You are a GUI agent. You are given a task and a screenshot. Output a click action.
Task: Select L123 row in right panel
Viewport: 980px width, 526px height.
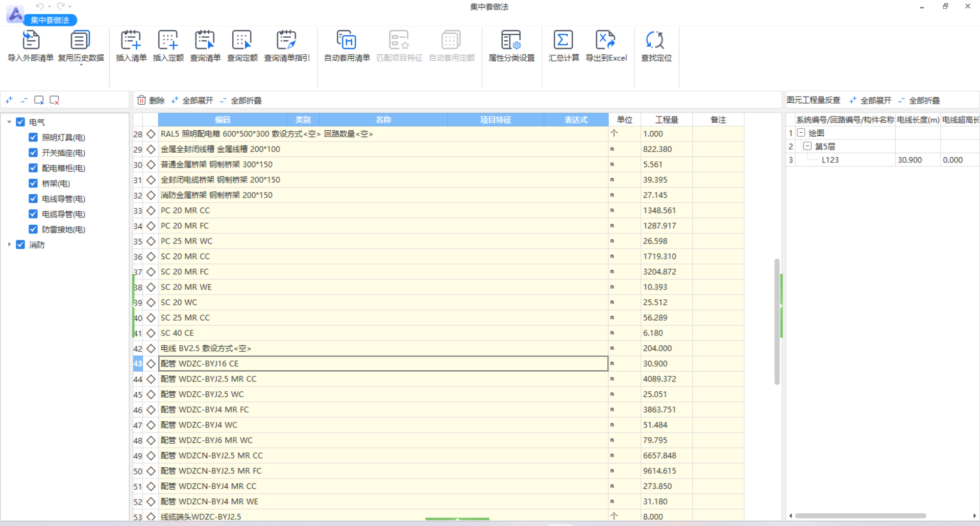[x=883, y=160]
